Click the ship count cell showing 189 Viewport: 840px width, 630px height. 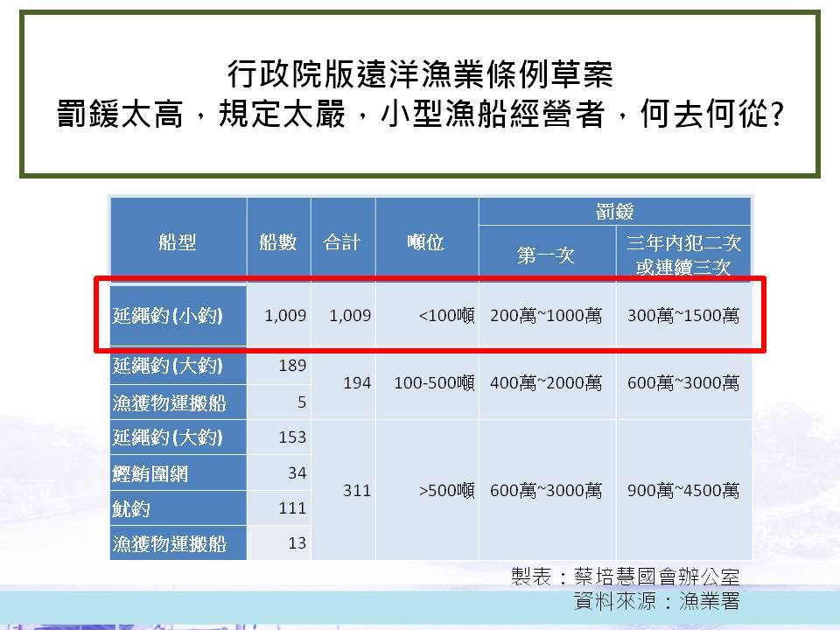pyautogui.click(x=291, y=366)
